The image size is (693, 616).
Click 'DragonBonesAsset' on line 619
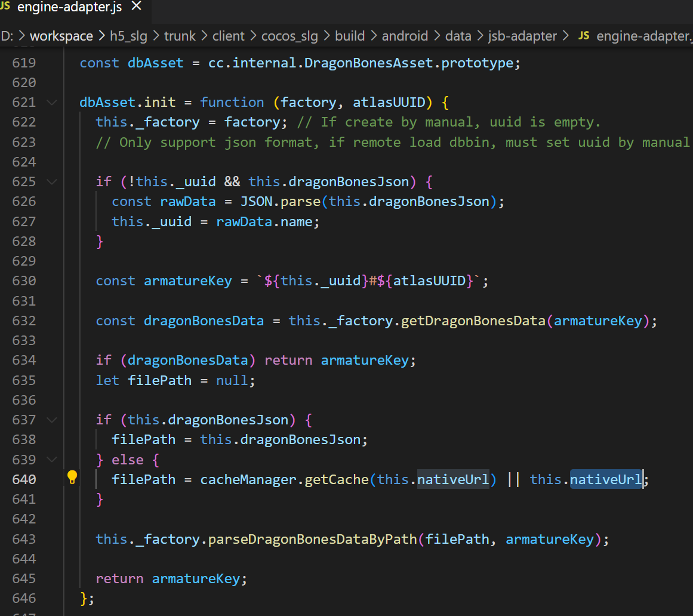pyautogui.click(x=368, y=63)
